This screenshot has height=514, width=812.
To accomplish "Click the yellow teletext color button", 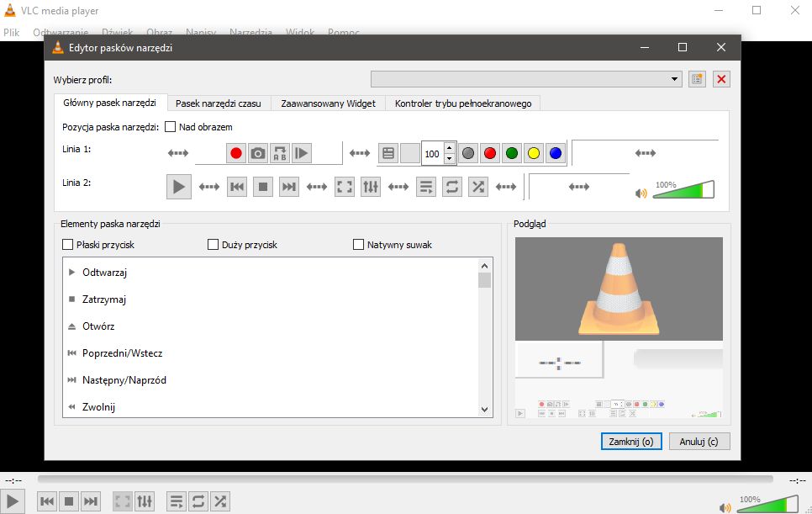I will coord(534,153).
